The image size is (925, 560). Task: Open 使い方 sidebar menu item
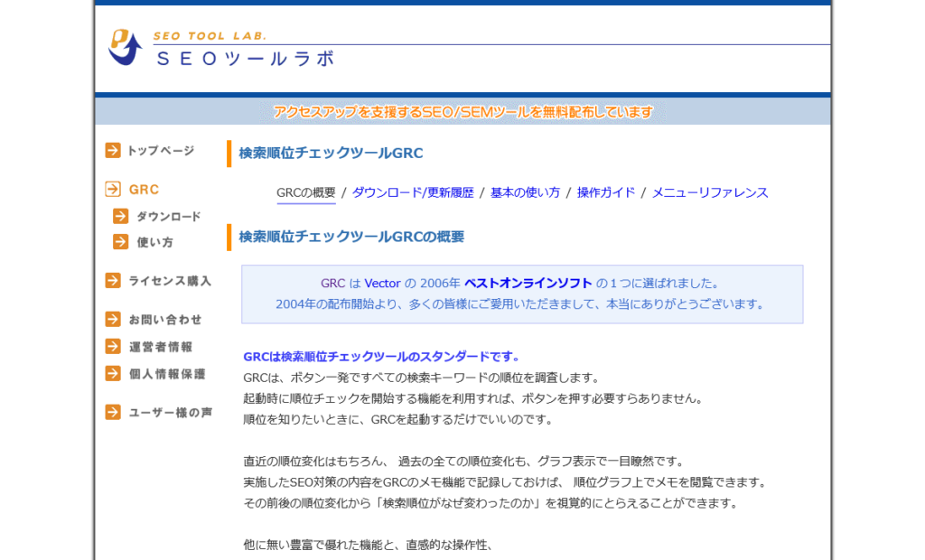pyautogui.click(x=155, y=242)
